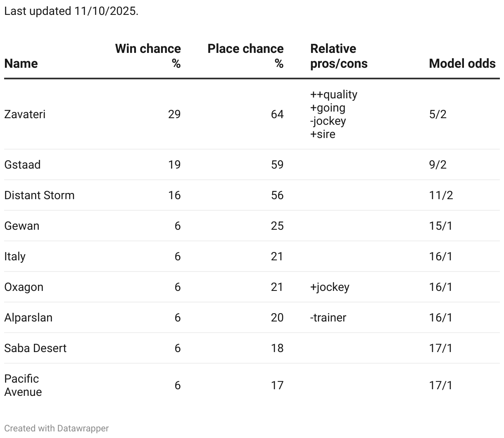Viewport: 504px width, 438px height.
Task: Click the Name column header
Action: [x=21, y=63]
